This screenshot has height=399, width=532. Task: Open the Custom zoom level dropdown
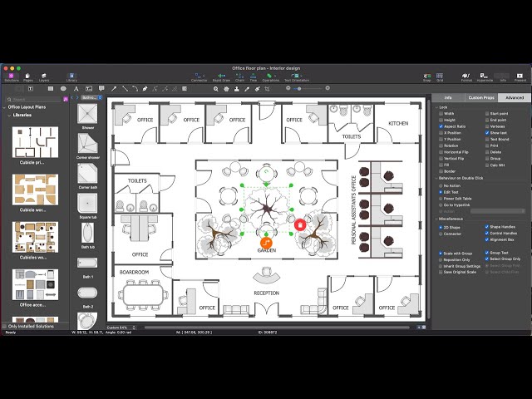pyautogui.click(x=121, y=328)
